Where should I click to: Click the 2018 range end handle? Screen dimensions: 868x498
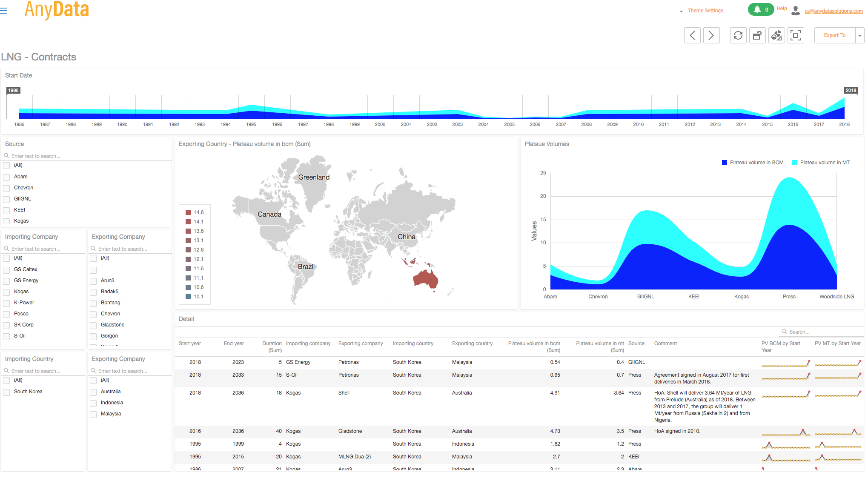coord(851,90)
